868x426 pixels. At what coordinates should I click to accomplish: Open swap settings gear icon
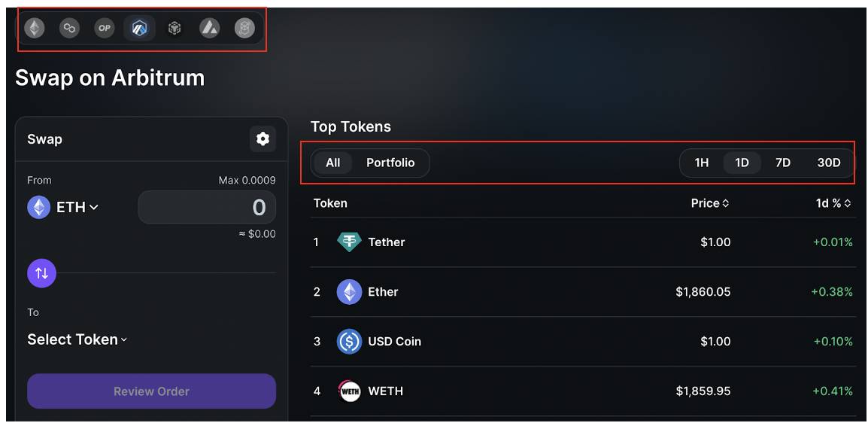pos(263,138)
